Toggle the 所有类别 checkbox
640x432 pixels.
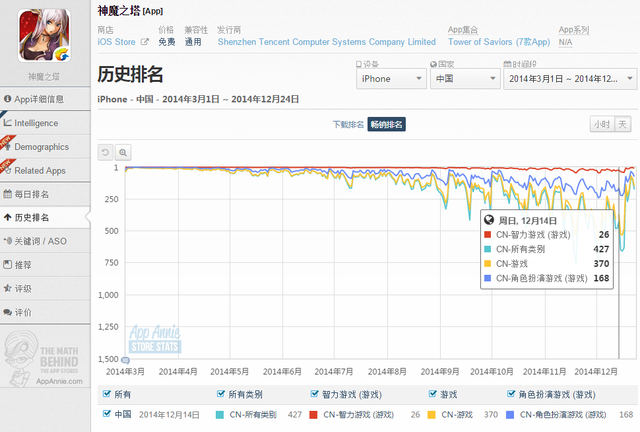(x=221, y=394)
